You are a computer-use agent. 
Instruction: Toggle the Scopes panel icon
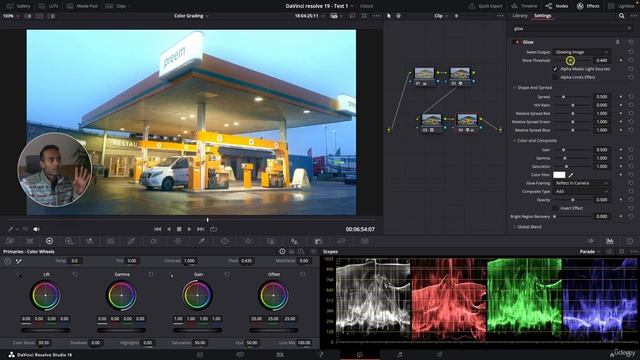(x=609, y=241)
